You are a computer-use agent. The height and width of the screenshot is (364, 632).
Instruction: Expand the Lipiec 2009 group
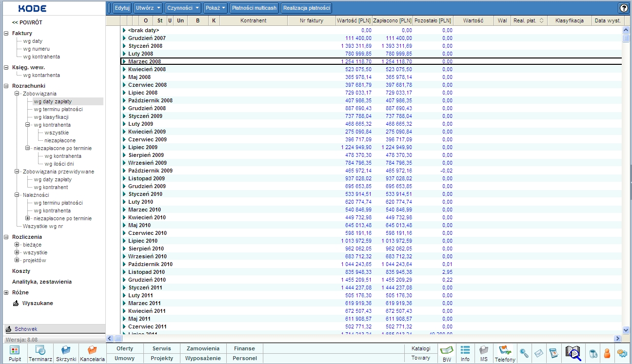[124, 147]
